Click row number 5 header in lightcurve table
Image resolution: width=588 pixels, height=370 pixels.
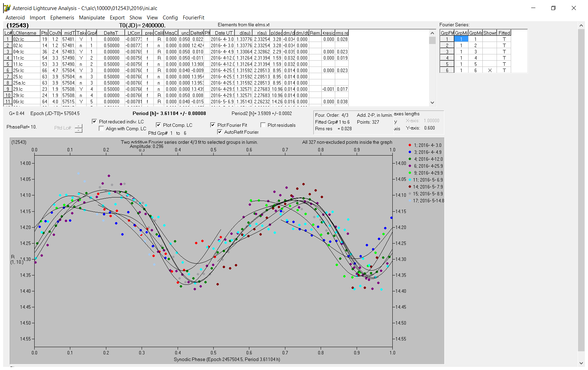[8, 64]
